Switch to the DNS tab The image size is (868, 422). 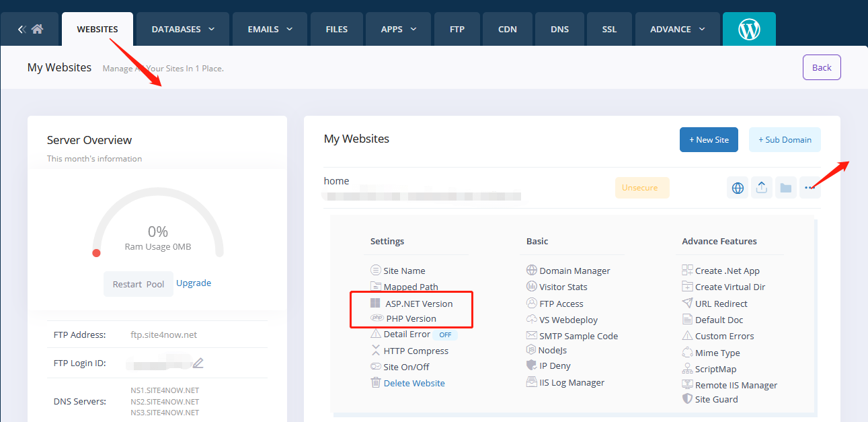coord(559,30)
